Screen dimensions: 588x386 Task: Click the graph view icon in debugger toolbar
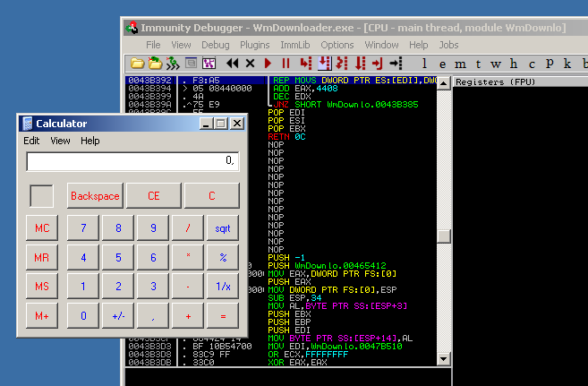209,64
